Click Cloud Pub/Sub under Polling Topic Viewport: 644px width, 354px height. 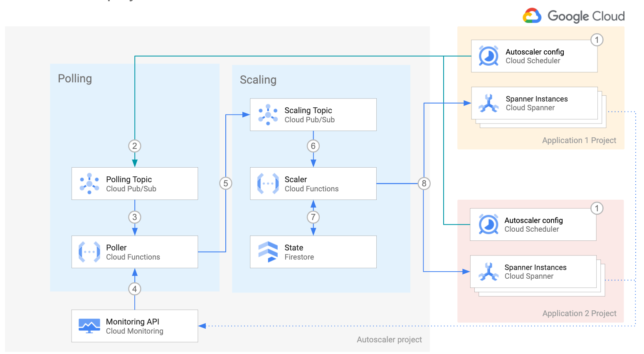point(131,189)
